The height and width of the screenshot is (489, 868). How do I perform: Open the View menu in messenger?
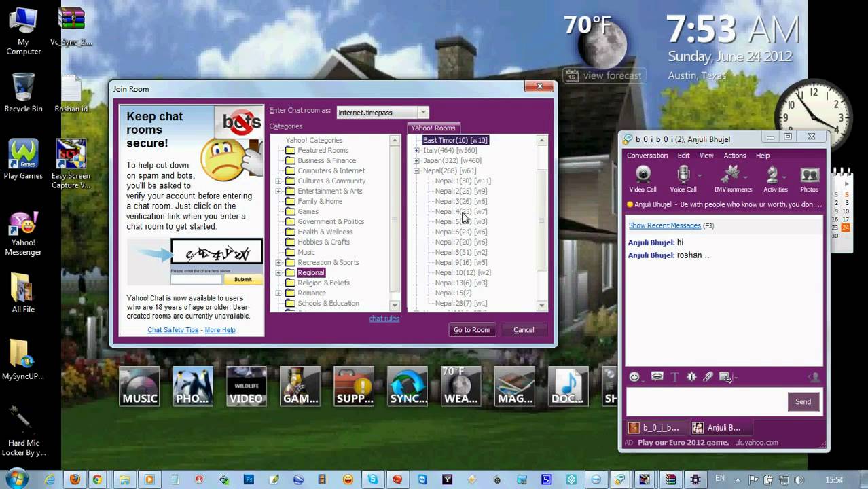click(706, 156)
